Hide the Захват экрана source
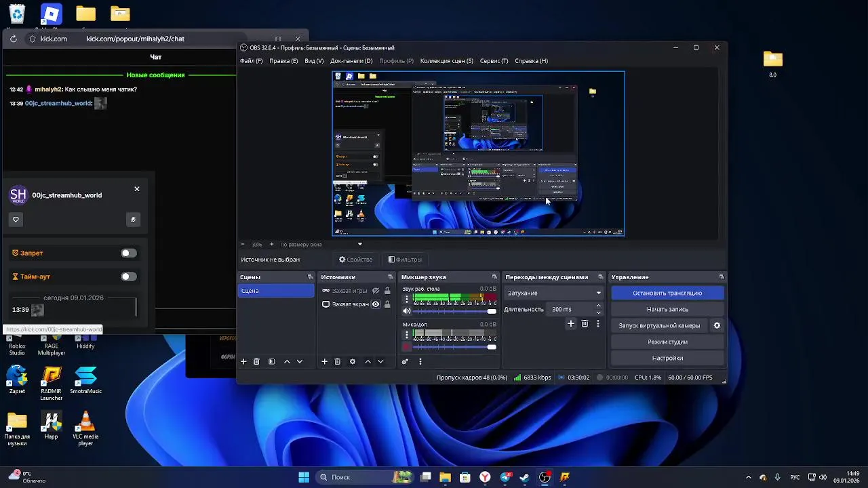This screenshot has height=488, width=868. [376, 304]
